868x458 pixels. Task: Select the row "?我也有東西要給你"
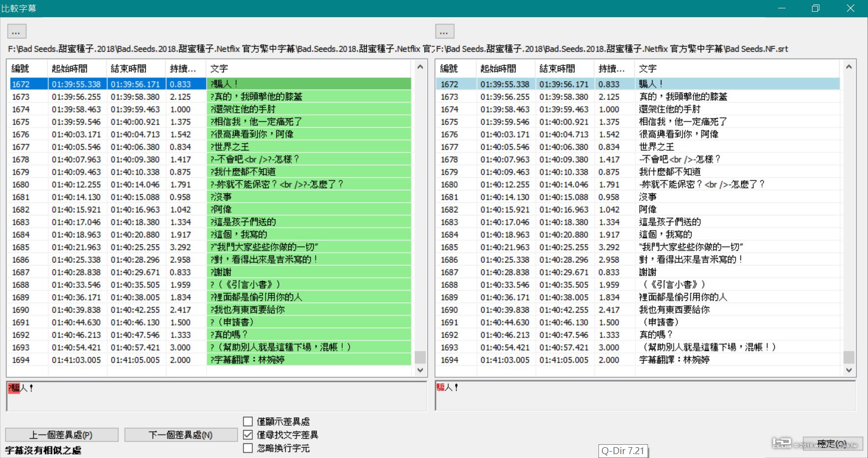coord(210,310)
